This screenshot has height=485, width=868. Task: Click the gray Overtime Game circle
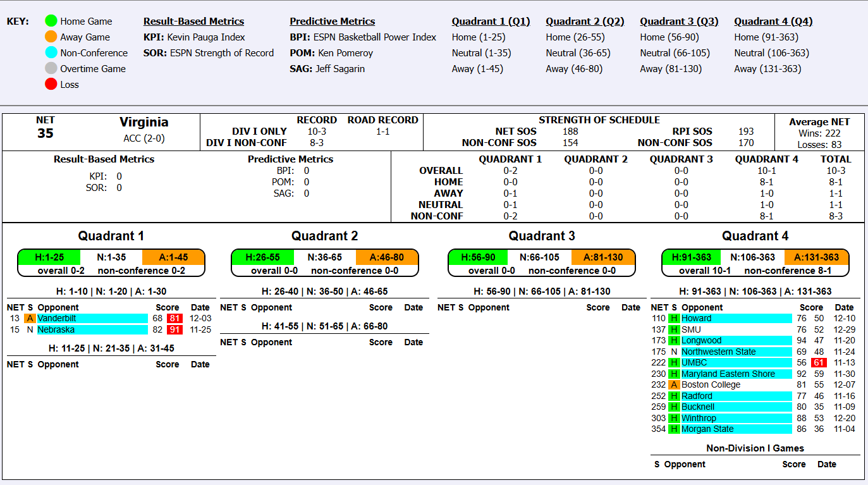click(x=51, y=69)
